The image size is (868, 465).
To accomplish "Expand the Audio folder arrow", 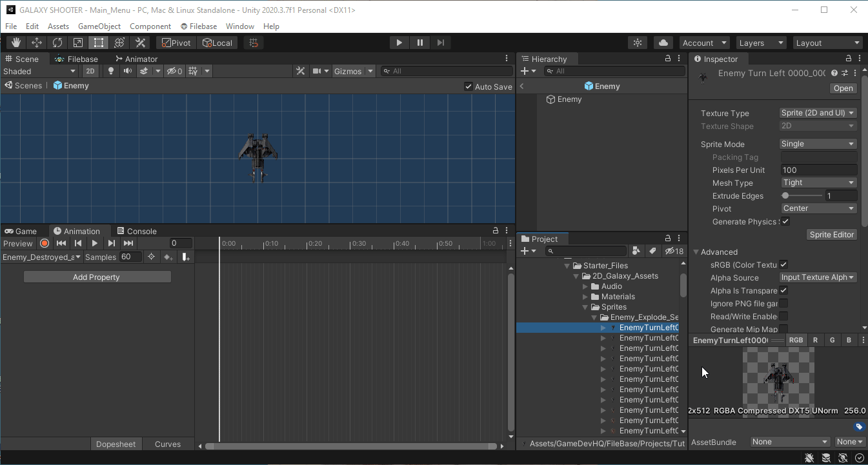I will [x=586, y=286].
